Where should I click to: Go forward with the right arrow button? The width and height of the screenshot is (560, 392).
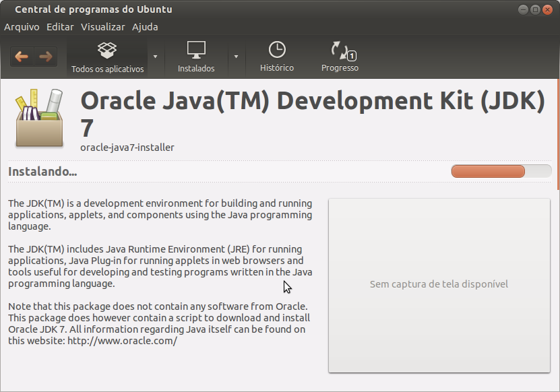pyautogui.click(x=46, y=57)
